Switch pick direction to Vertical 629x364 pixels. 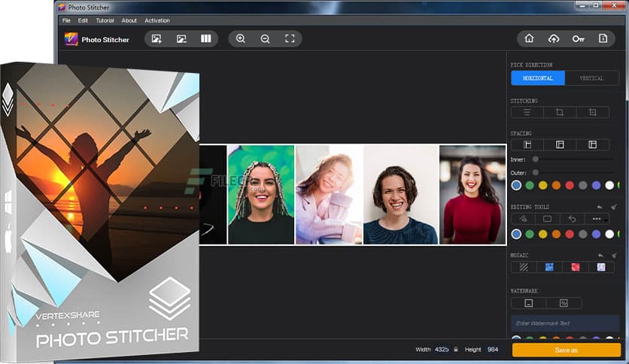[x=591, y=78]
